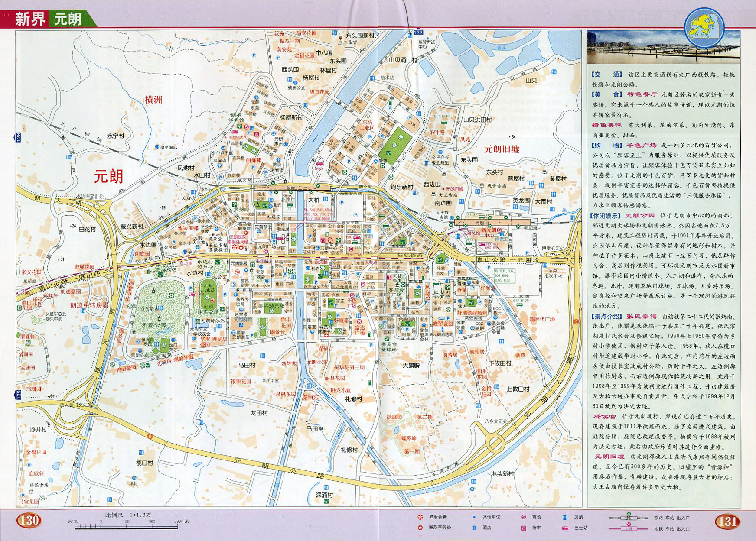Click the 商场 shopping mall legend icon

coord(524,517)
